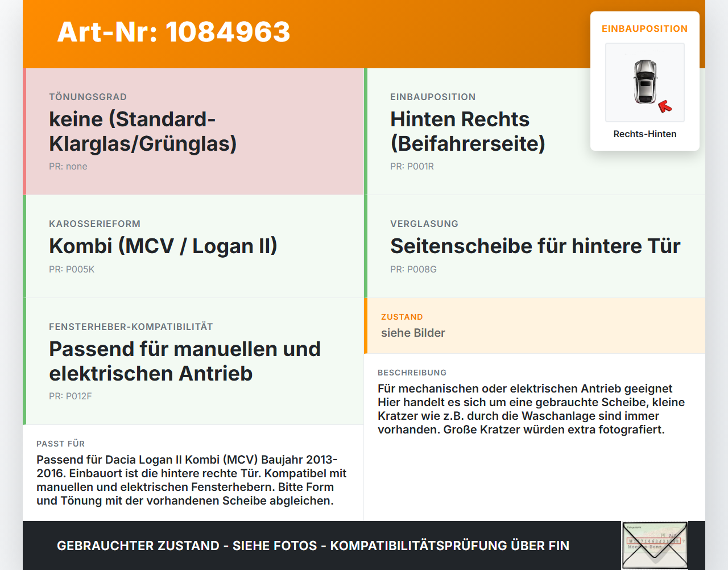Click the orange "ZUSTAND" label
This screenshot has height=570, width=728.
402,317
